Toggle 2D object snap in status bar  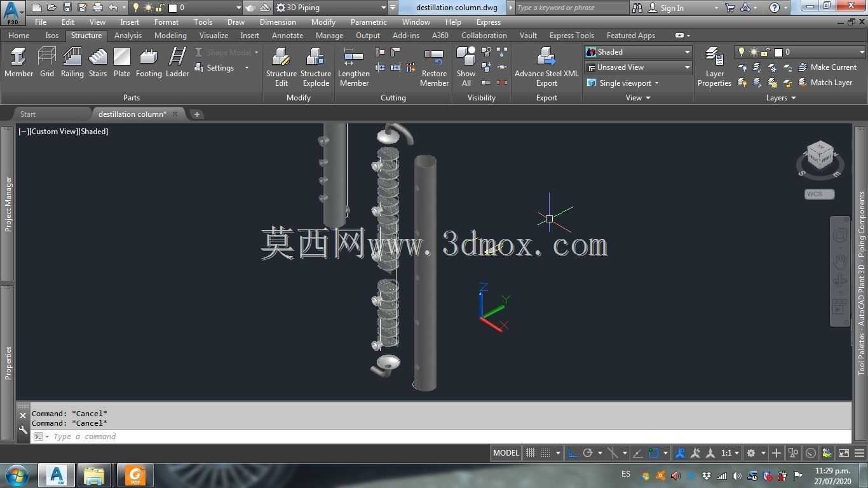point(653,453)
